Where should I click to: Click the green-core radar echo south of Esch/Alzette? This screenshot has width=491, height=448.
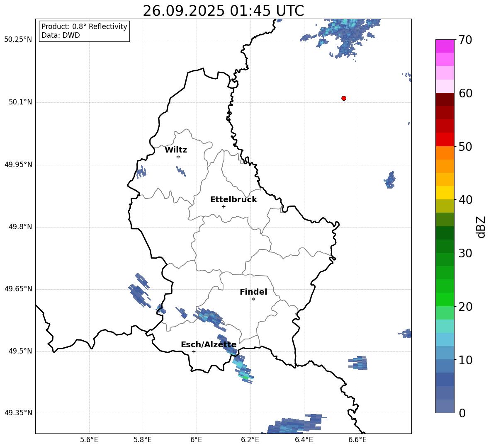[x=243, y=370]
